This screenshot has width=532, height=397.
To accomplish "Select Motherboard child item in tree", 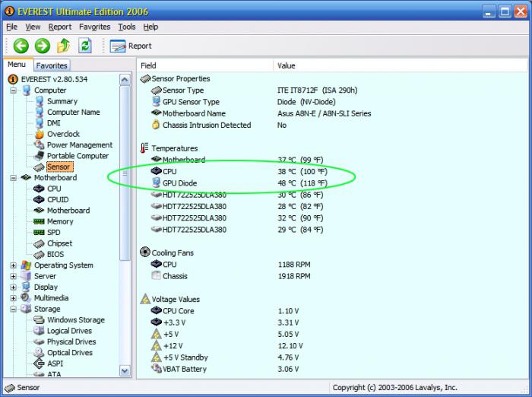I will coord(68,211).
